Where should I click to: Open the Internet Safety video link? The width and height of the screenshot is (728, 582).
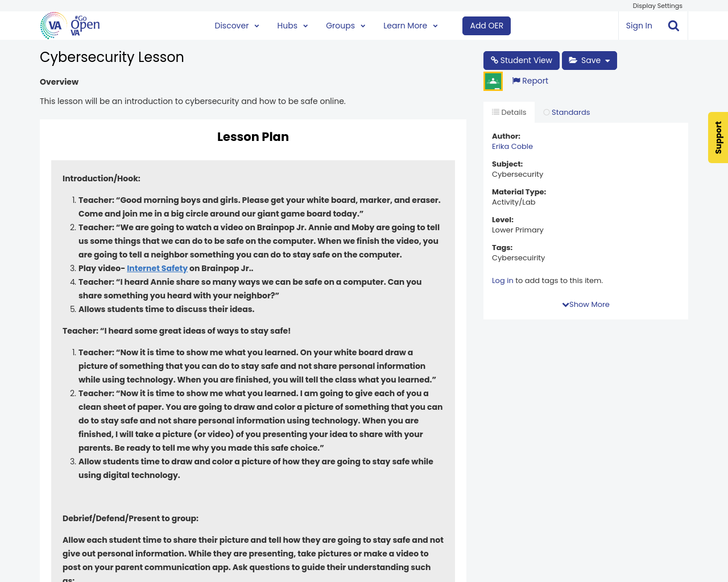pos(157,268)
